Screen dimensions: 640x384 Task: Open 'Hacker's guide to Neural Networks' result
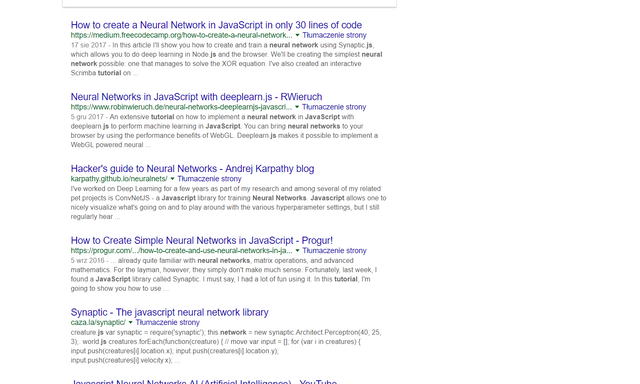click(192, 169)
